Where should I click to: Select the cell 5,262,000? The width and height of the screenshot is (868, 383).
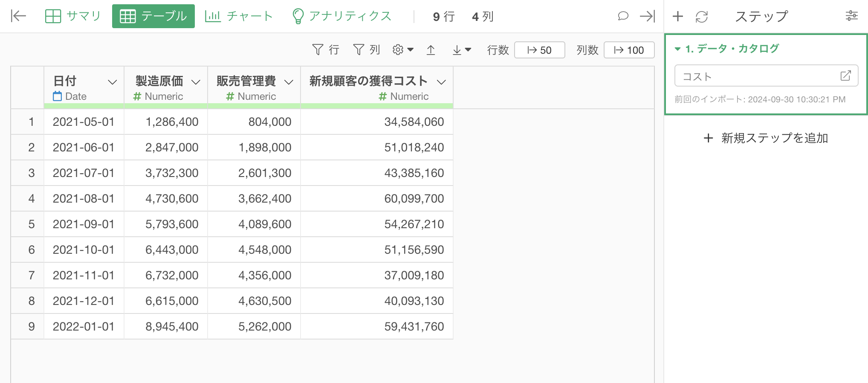254,327
